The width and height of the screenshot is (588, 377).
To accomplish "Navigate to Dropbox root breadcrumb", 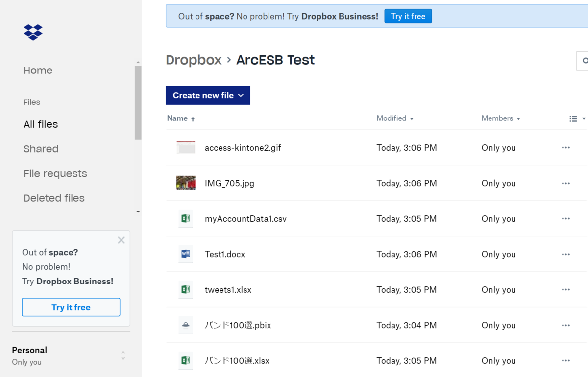I will [194, 60].
